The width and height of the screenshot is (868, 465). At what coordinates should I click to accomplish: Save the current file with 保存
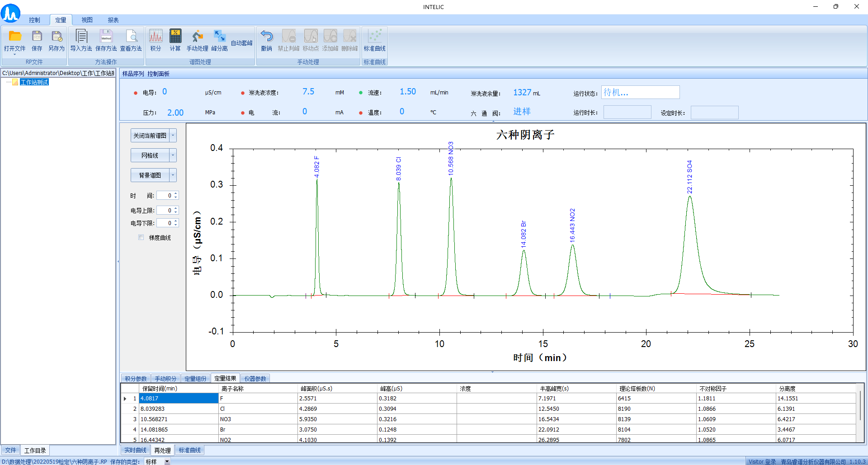(37, 41)
